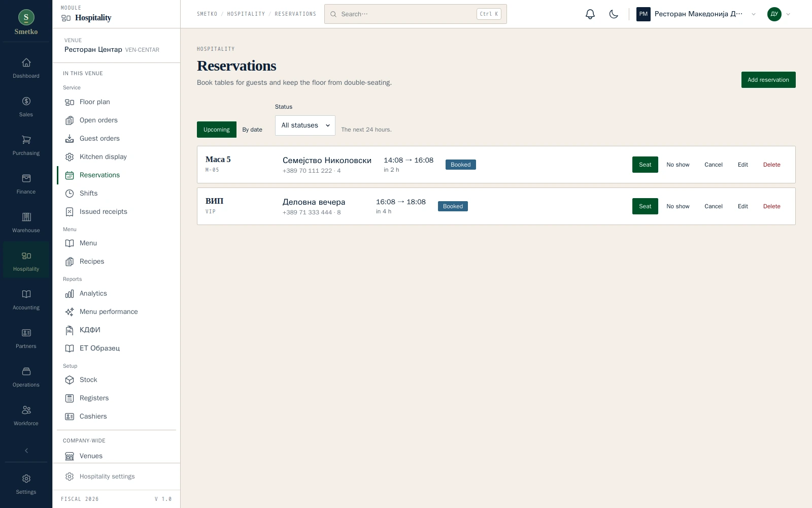
Task: Edit the Маса 5 reservation
Action: click(x=743, y=165)
